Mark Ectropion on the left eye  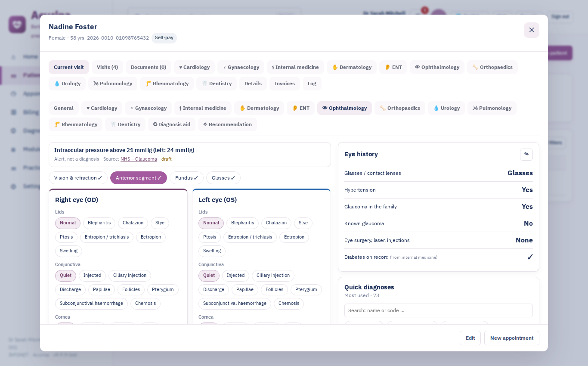tap(294, 237)
